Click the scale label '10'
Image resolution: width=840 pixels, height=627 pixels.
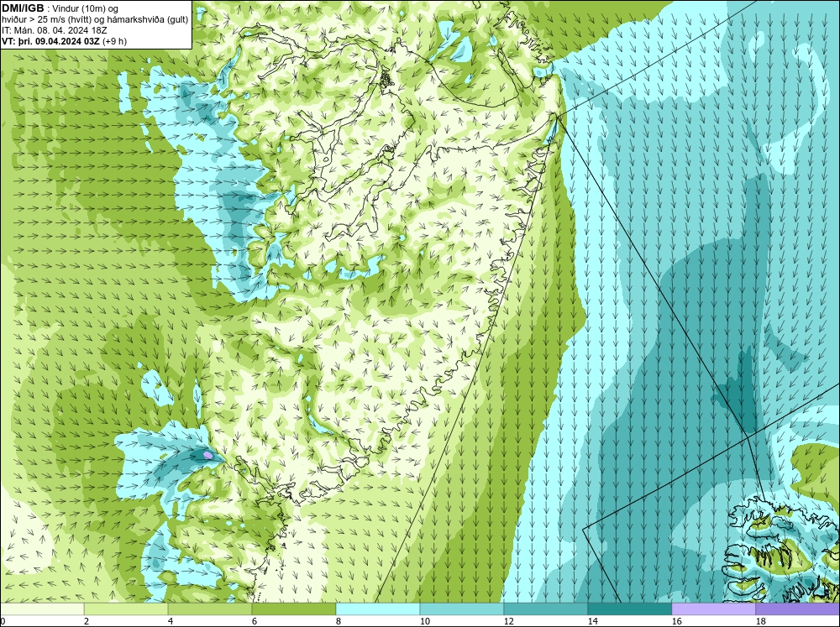(424, 621)
